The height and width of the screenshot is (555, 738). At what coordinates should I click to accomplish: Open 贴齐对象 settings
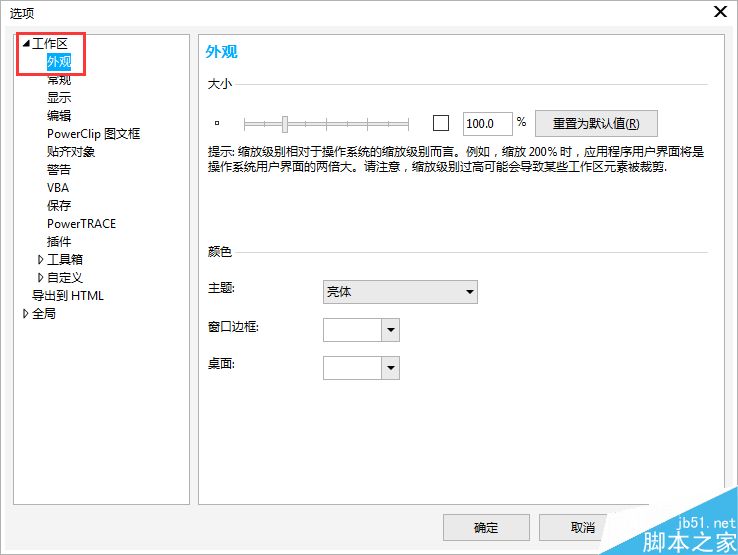coord(71,152)
